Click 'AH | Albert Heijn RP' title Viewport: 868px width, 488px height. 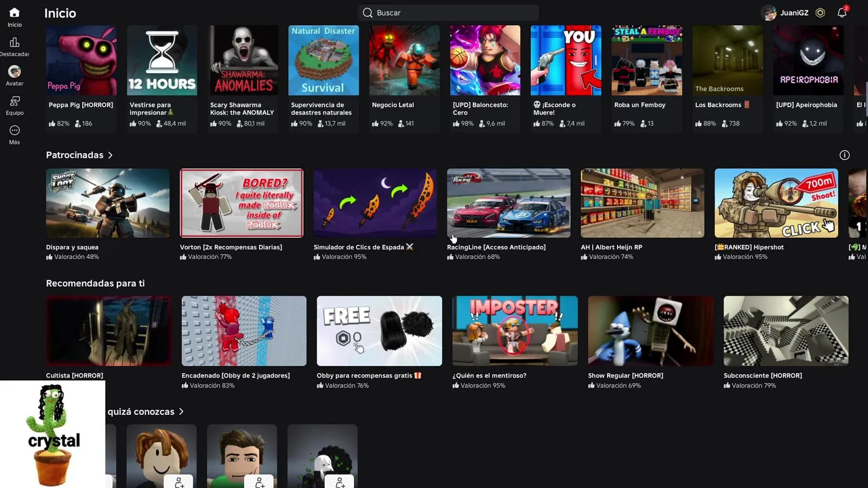[x=612, y=247]
